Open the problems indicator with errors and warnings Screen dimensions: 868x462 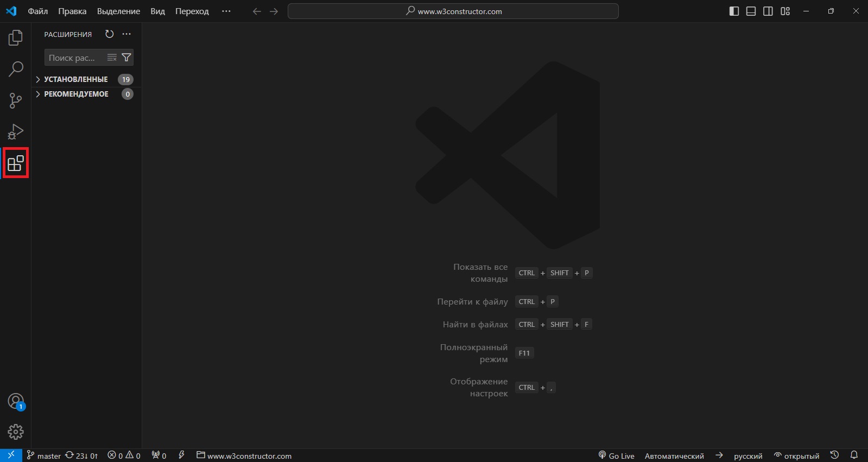[x=124, y=455]
